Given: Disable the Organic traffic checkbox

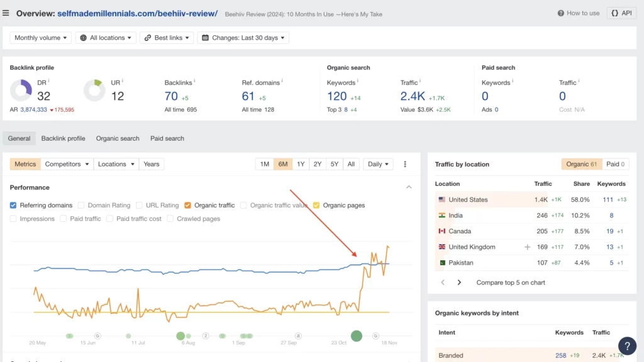Looking at the screenshot, I should point(188,206).
